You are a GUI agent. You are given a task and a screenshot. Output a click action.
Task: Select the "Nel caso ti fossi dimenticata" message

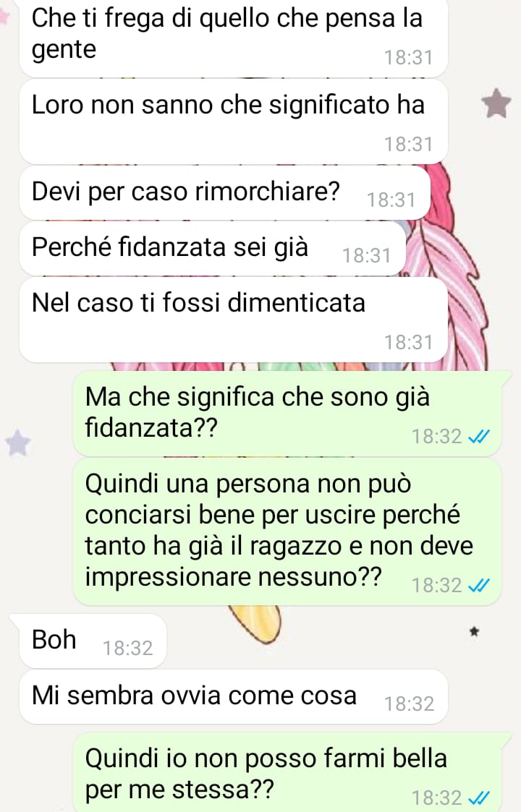point(233,320)
